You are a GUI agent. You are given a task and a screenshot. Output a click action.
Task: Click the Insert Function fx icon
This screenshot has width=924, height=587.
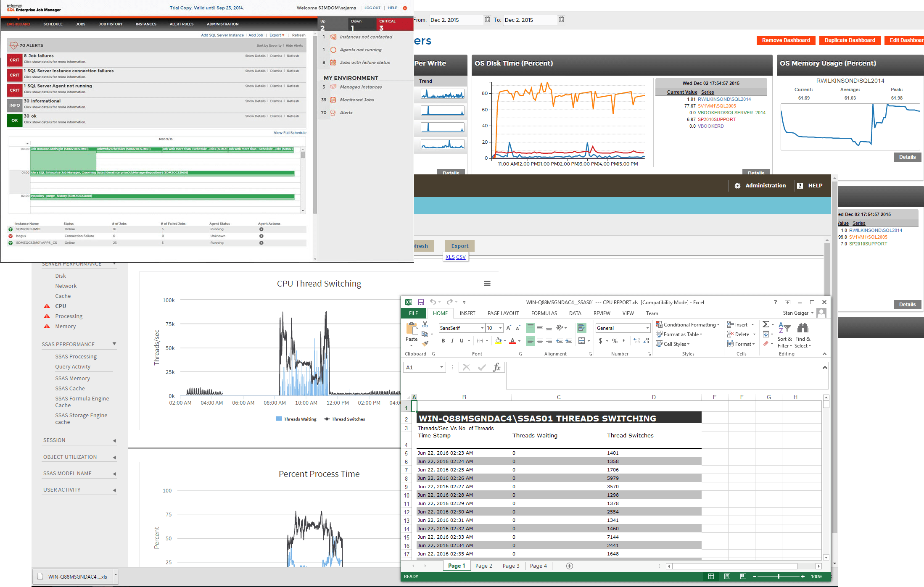coord(496,367)
